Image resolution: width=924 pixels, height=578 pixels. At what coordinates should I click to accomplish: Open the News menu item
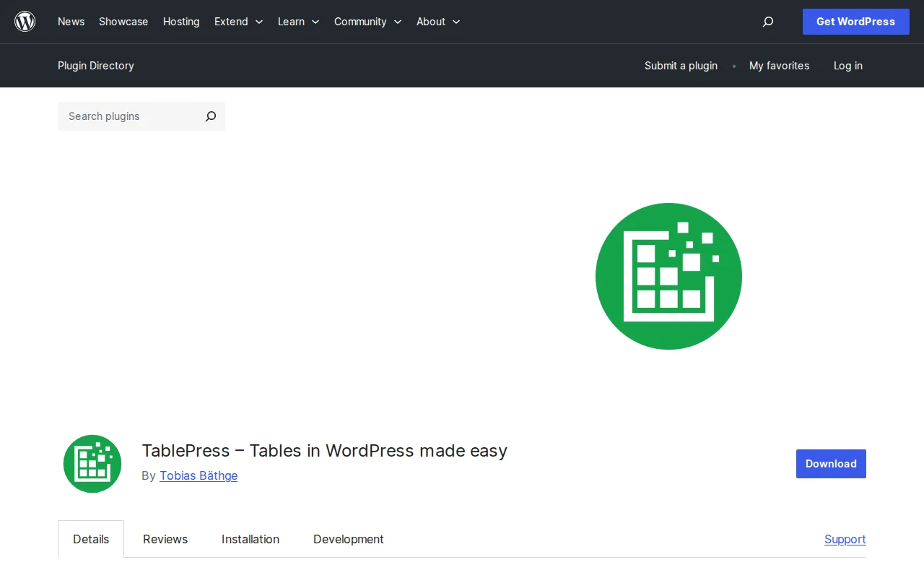pyautogui.click(x=71, y=22)
